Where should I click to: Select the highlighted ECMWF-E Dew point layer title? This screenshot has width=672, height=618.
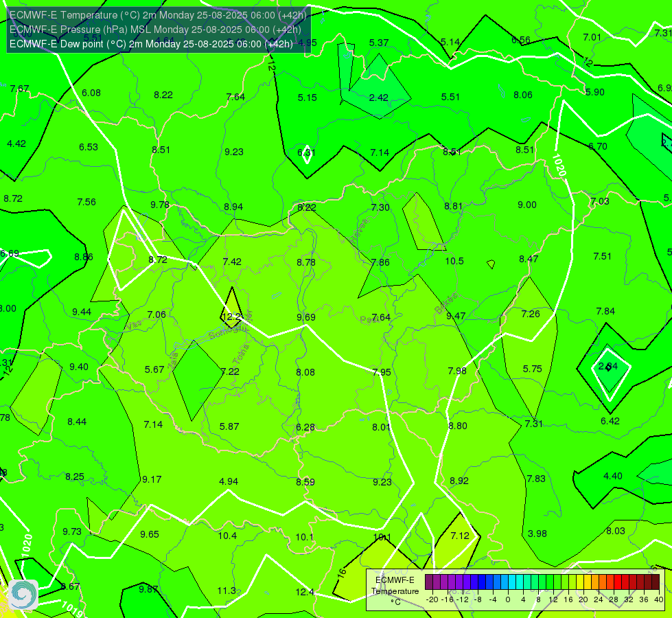[151, 44]
